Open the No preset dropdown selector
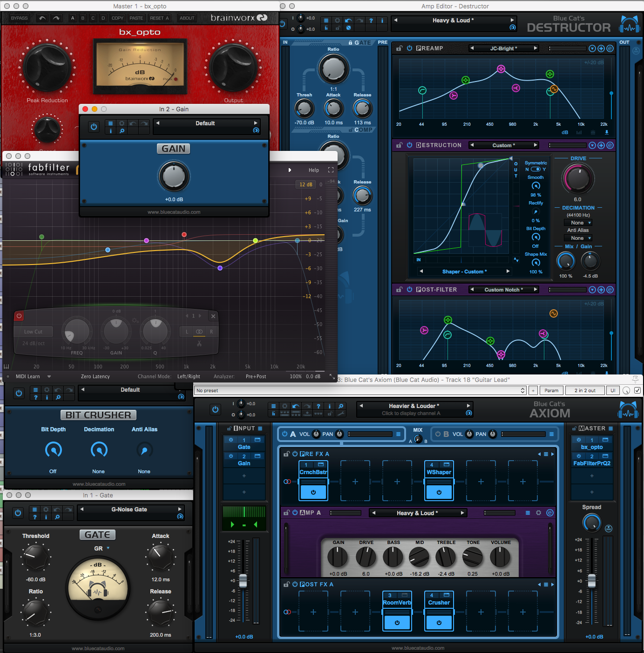This screenshot has height=653, width=644. point(360,391)
